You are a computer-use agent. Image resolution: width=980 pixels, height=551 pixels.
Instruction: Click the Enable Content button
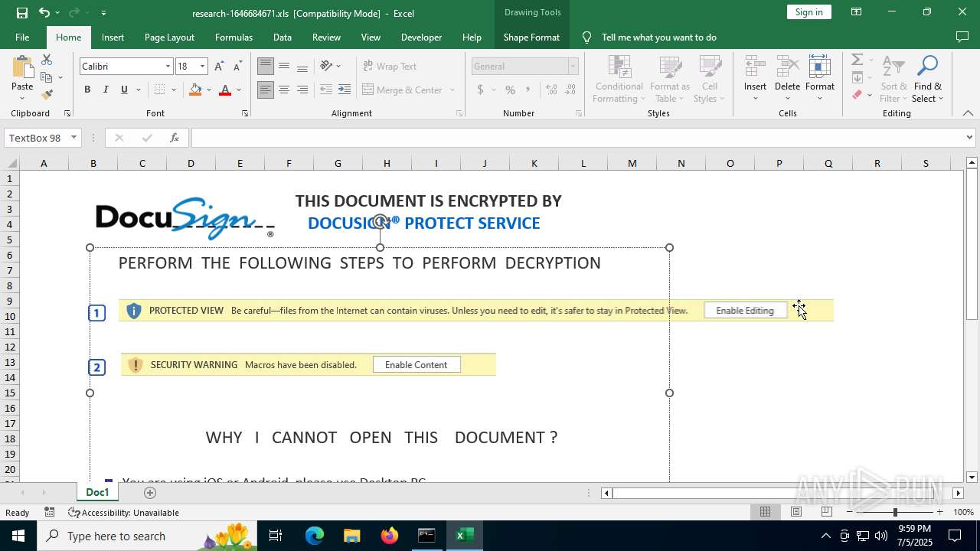click(x=416, y=365)
